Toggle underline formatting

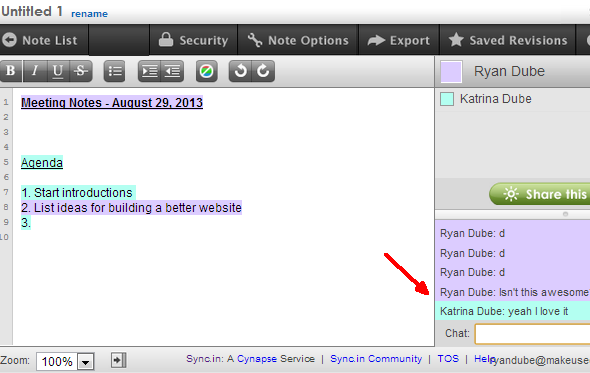pos(58,71)
